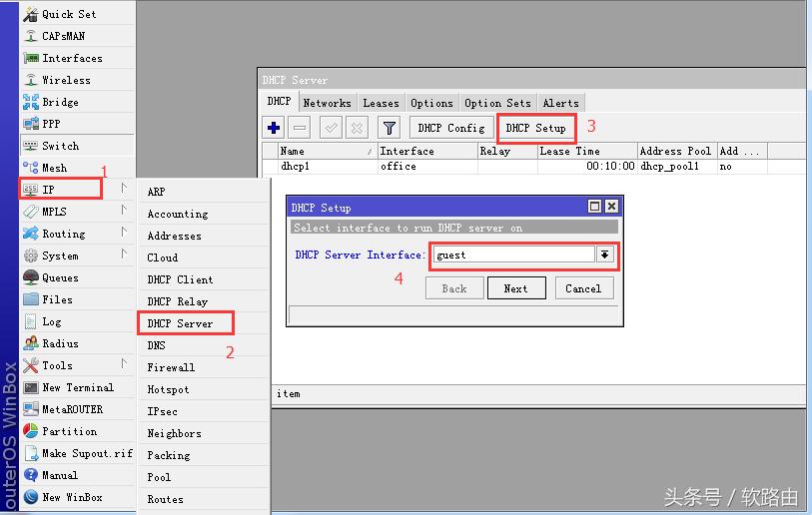Click the CAPsMAN antenna icon
Screen dimensions: 812x515
pyautogui.click(x=31, y=36)
